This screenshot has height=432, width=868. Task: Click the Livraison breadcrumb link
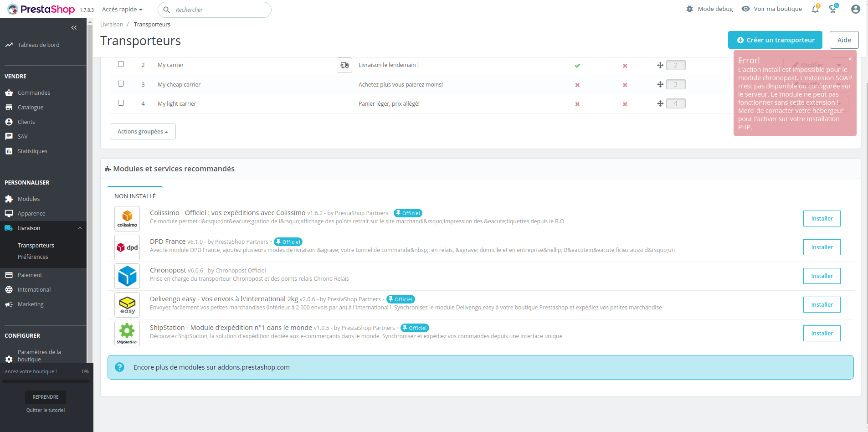click(x=112, y=25)
